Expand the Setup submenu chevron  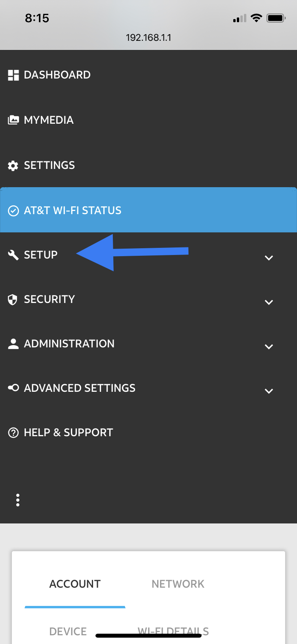269,258
